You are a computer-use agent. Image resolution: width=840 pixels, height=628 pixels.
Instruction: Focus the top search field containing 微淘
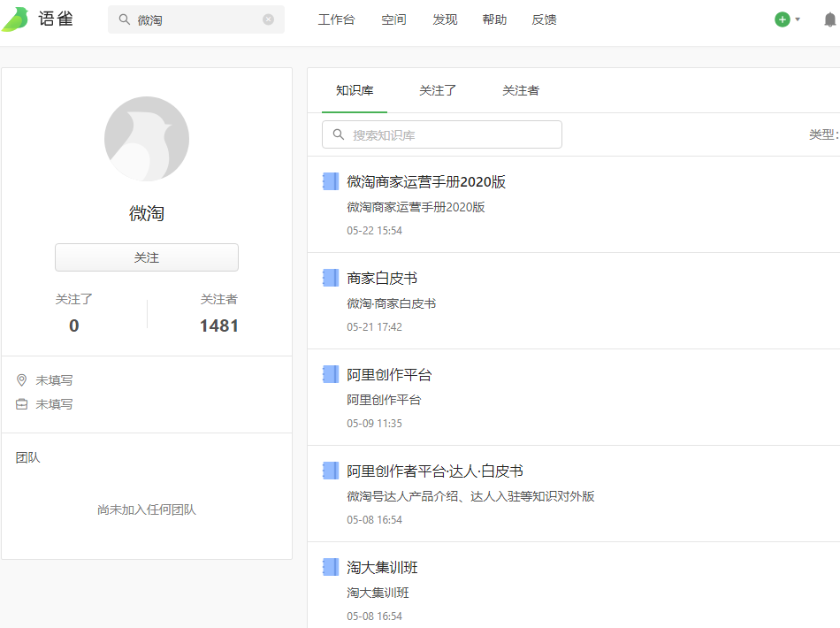click(x=196, y=19)
